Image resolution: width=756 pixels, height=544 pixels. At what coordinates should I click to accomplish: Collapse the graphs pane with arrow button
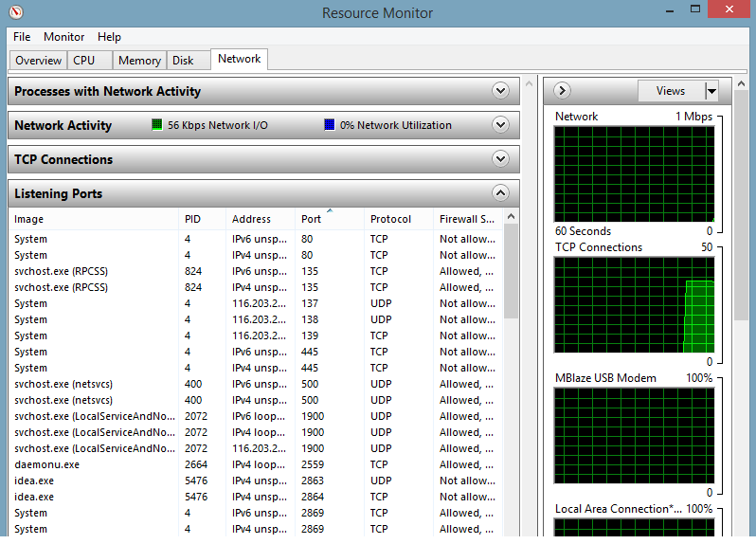point(562,91)
